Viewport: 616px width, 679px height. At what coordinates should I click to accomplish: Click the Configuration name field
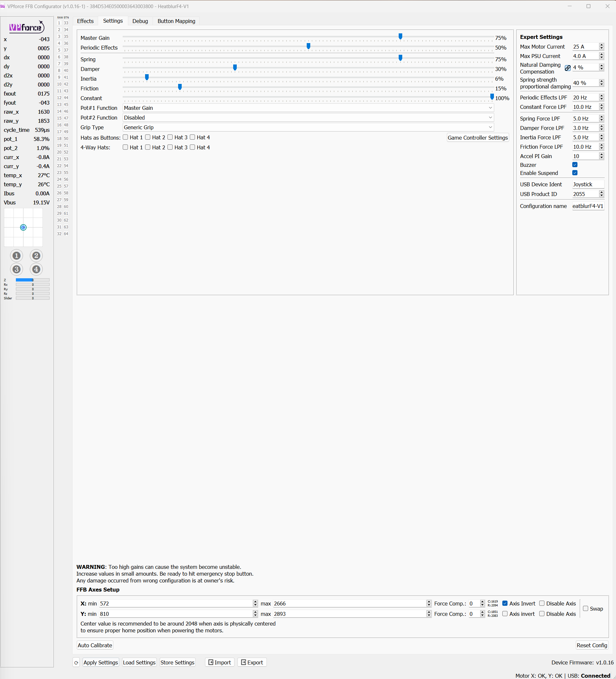coord(588,206)
